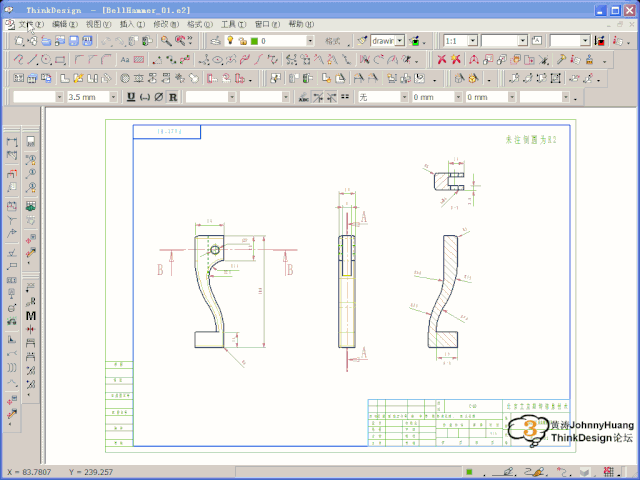Toggle the ABC text alignment option
This screenshot has width=640, height=480.
point(303,97)
